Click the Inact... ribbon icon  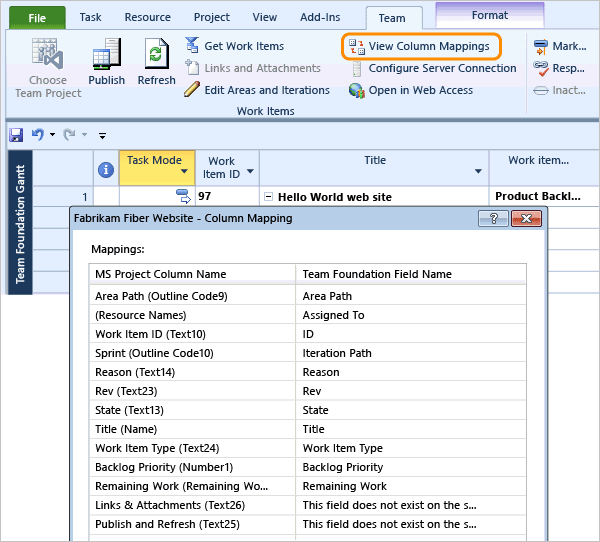[x=541, y=91]
